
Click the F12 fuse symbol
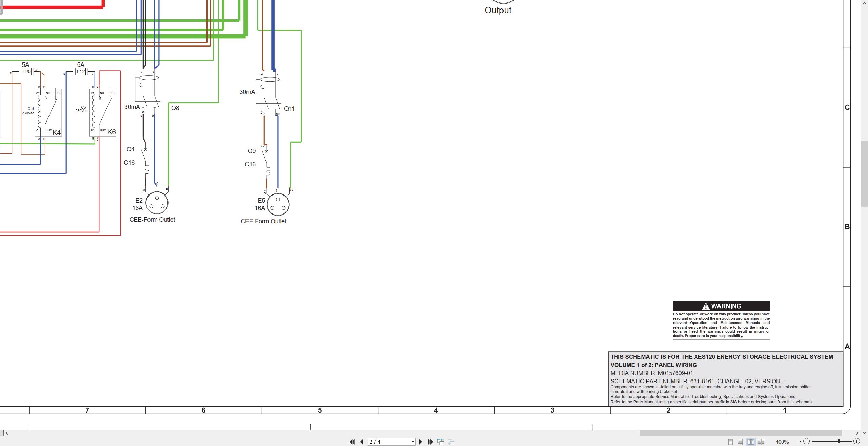81,71
